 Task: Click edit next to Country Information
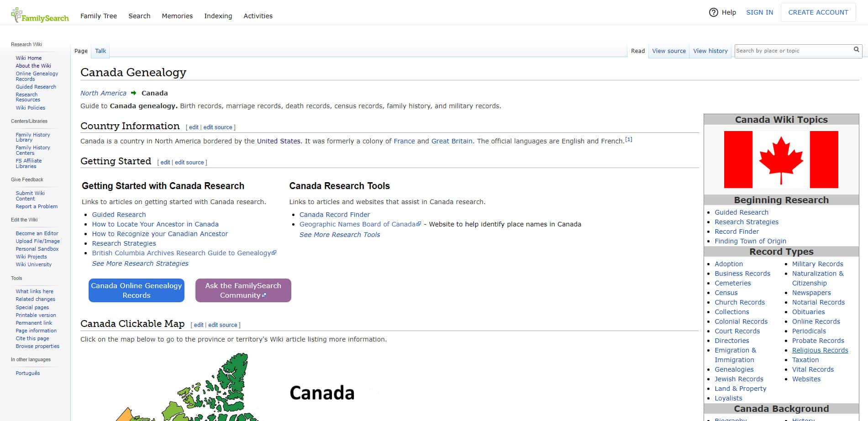[194, 127]
